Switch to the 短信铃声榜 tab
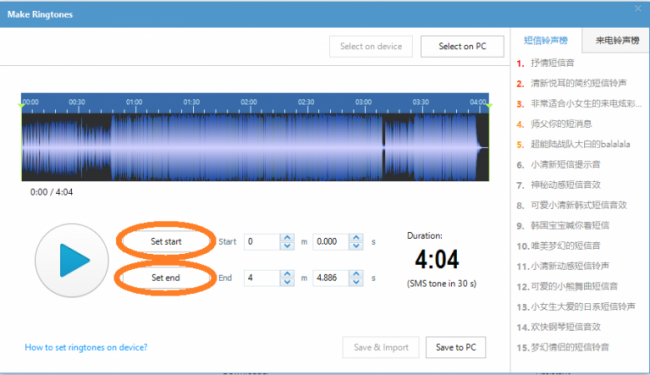The width and height of the screenshot is (650, 375). [x=546, y=40]
